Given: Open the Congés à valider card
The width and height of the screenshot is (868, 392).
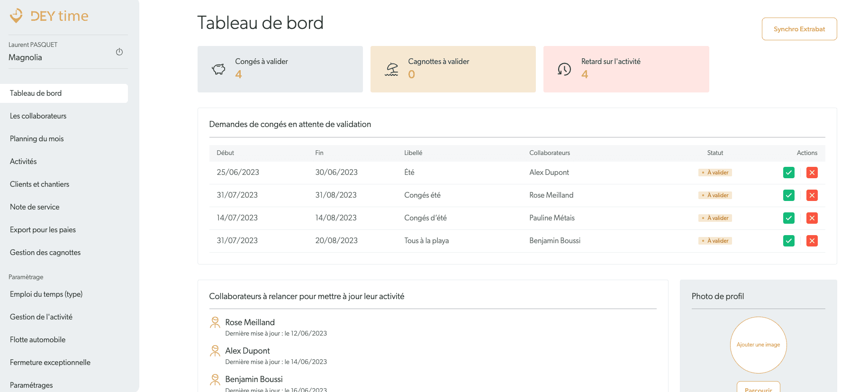Looking at the screenshot, I should point(280,69).
